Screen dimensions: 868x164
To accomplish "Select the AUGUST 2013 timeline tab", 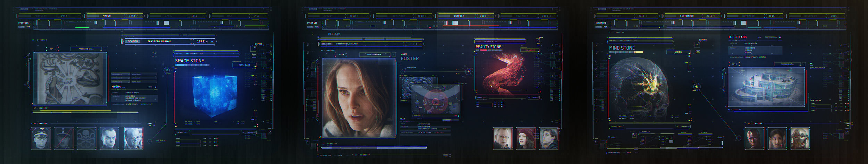I will (339, 16).
